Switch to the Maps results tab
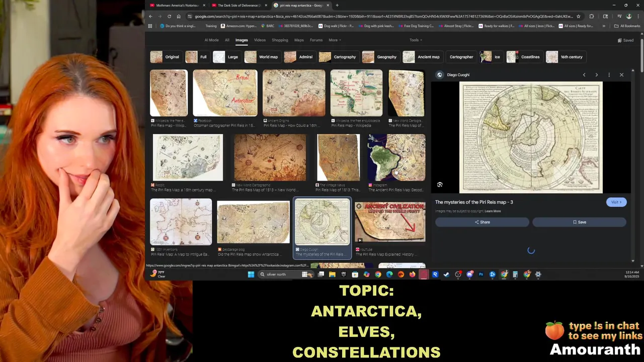This screenshot has height=362, width=644. [299, 40]
